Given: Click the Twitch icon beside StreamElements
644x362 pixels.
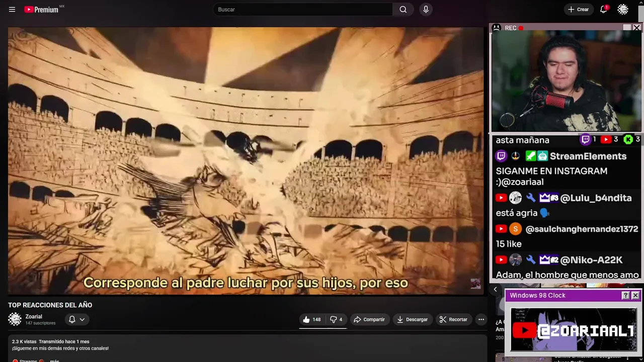Looking at the screenshot, I should point(502,156).
